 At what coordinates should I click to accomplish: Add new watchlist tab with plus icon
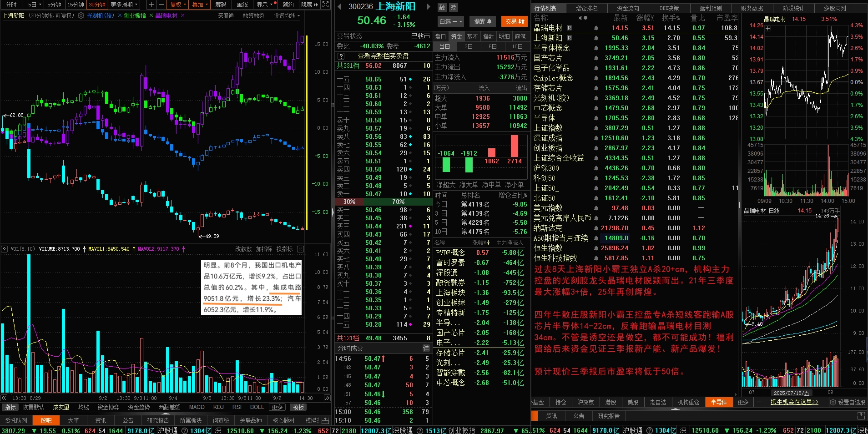[x=759, y=402]
